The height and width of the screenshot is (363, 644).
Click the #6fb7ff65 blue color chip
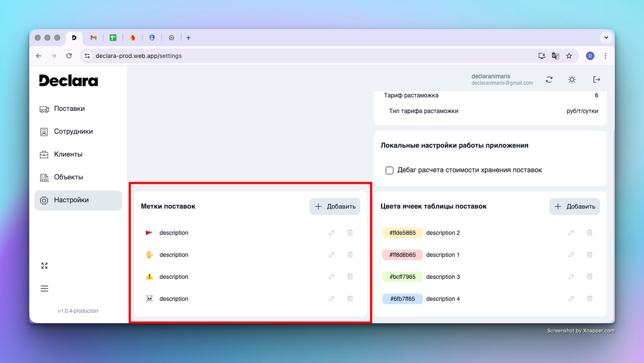click(402, 299)
